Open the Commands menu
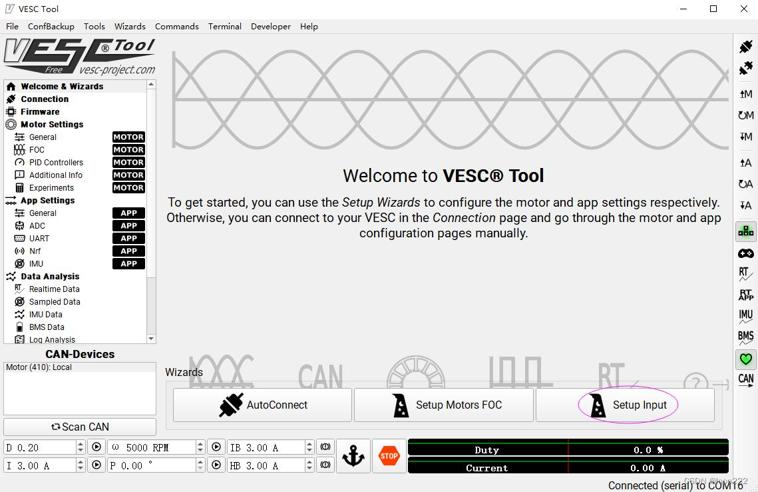Image resolution: width=758 pixels, height=492 pixels. tap(176, 27)
